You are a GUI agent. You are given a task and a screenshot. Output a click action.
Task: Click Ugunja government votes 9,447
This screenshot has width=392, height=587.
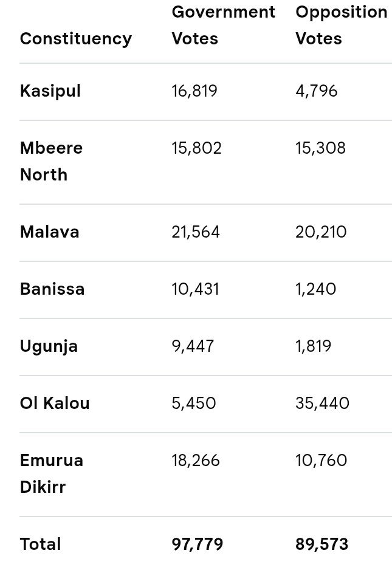(193, 346)
